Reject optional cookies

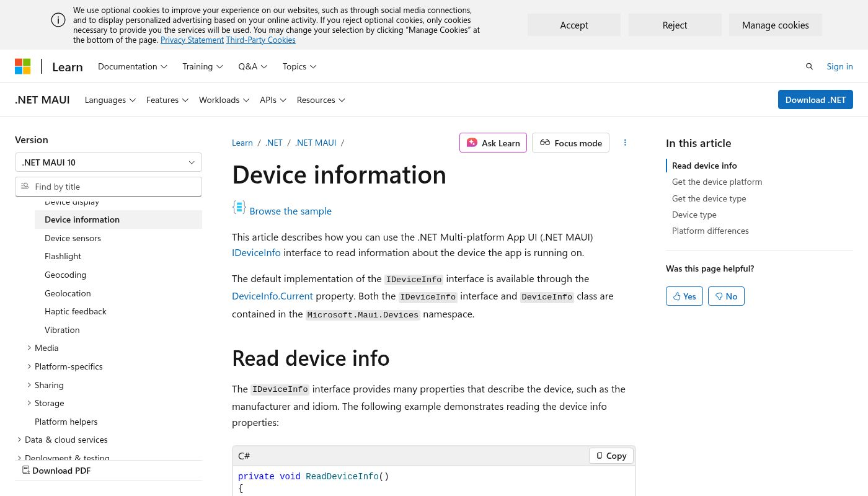(x=675, y=25)
